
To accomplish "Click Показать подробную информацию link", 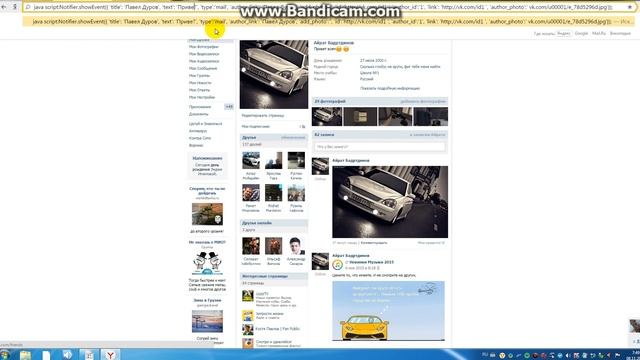I will [x=390, y=89].
